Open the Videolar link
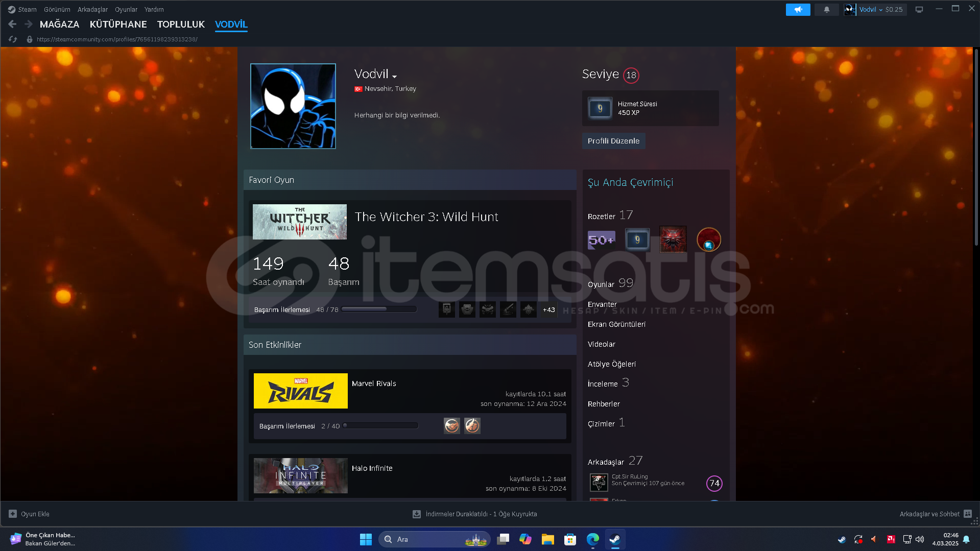980x551 pixels. [x=602, y=344]
